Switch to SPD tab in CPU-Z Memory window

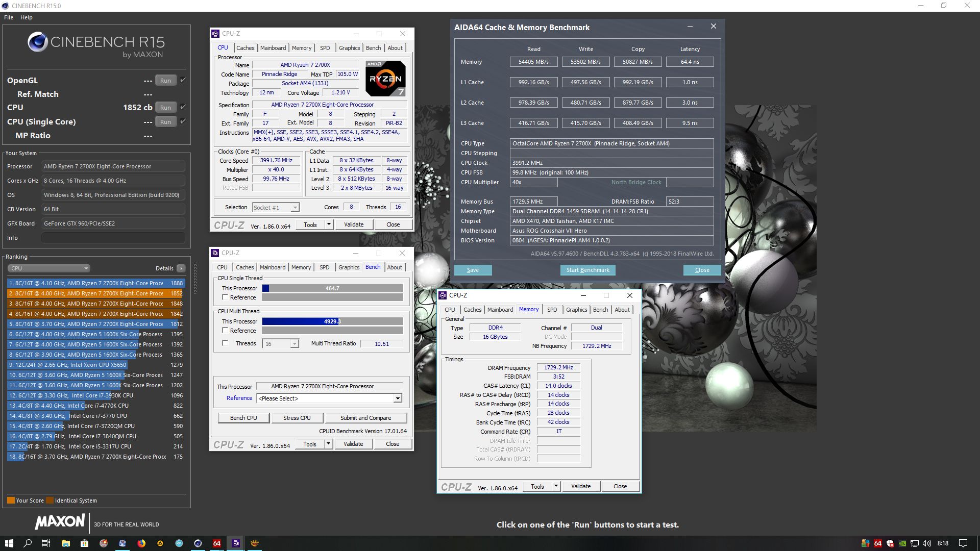[x=552, y=310]
